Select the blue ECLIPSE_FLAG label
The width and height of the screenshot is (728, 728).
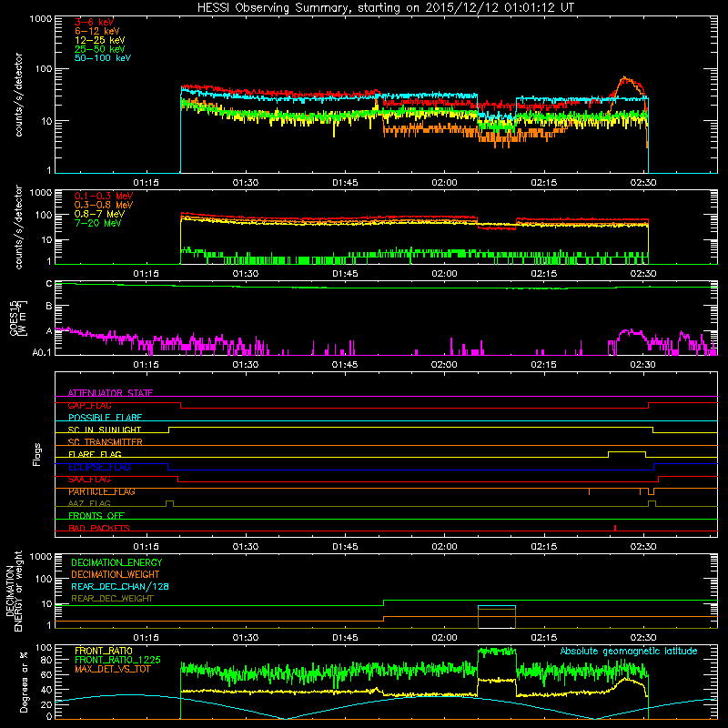coord(99,467)
